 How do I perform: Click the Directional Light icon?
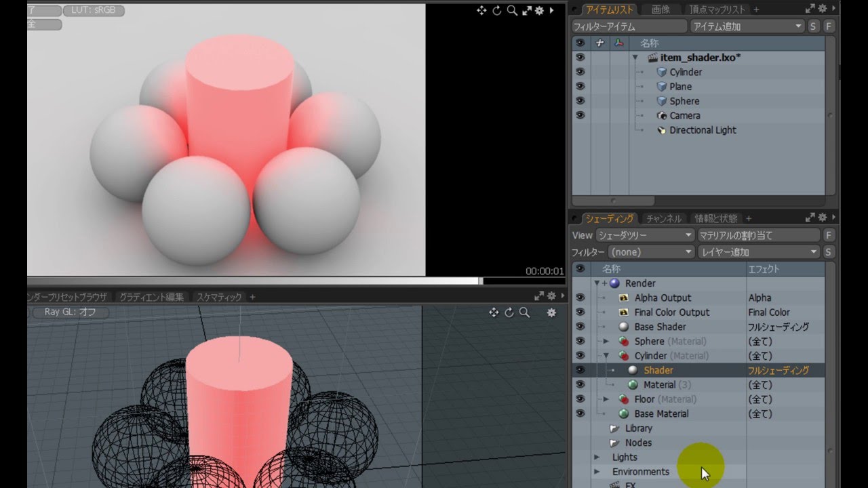(663, 130)
